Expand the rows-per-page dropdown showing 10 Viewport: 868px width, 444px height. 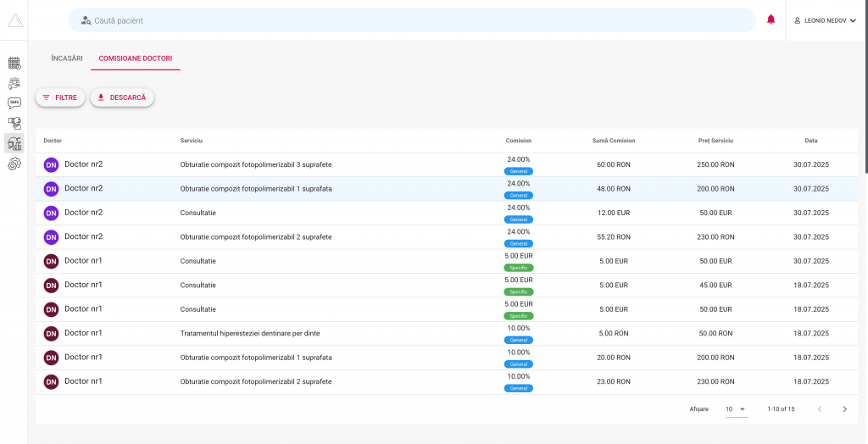[x=735, y=409]
